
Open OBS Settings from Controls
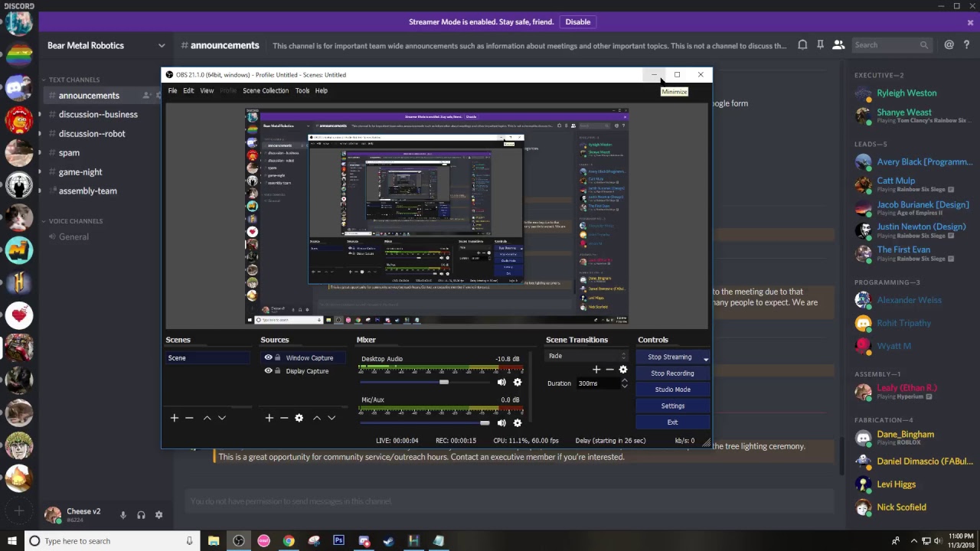tap(672, 406)
